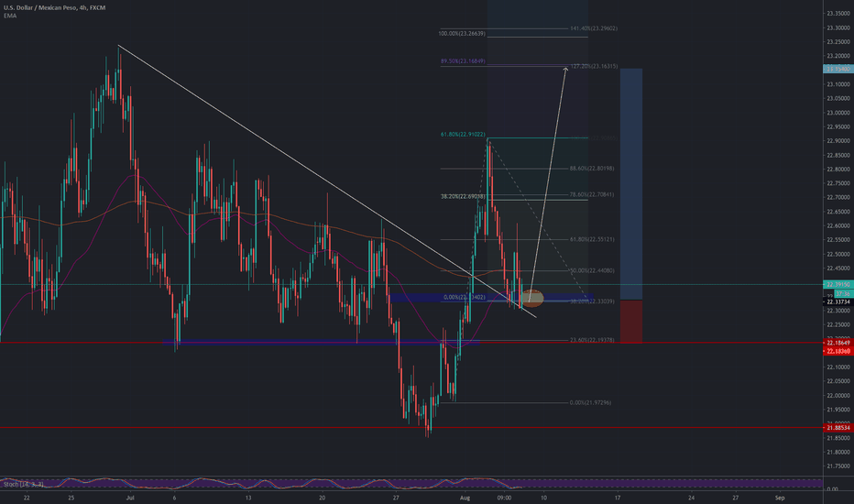Click the 37:36 candle countdown tag
This screenshot has height=504, width=854.
click(x=843, y=293)
